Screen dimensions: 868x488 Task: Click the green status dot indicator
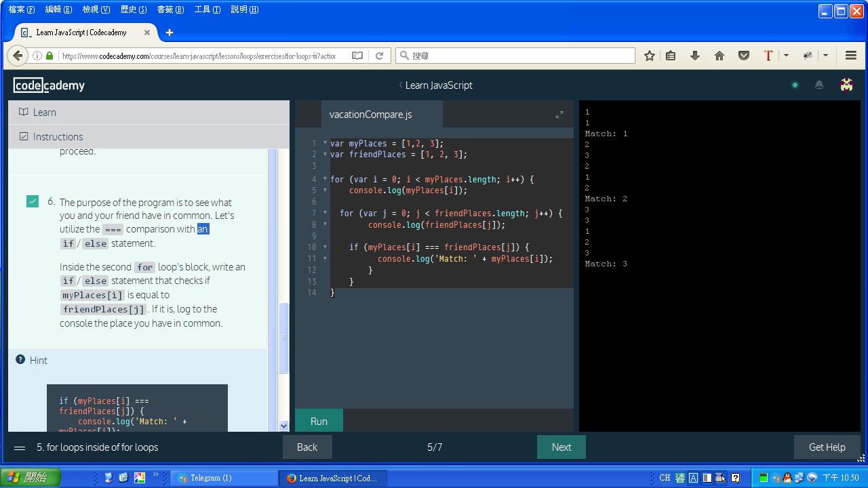(x=795, y=85)
